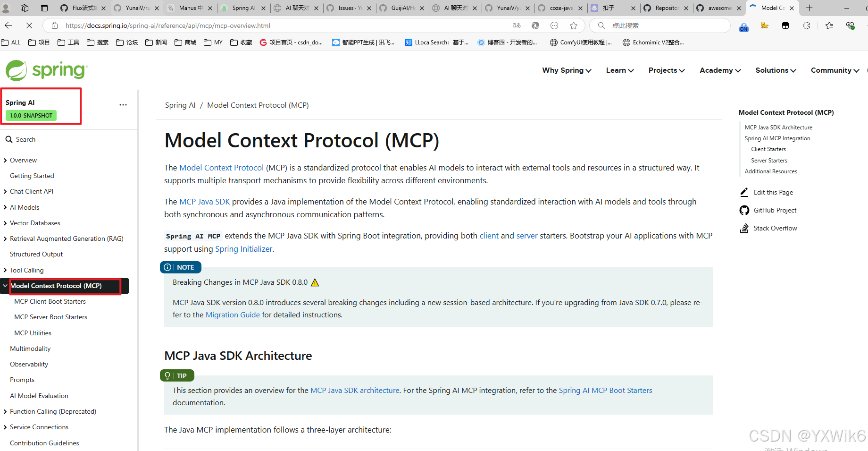The image size is (868, 451).
Task: Open the browser workspaces icon
Action: click(25, 8)
